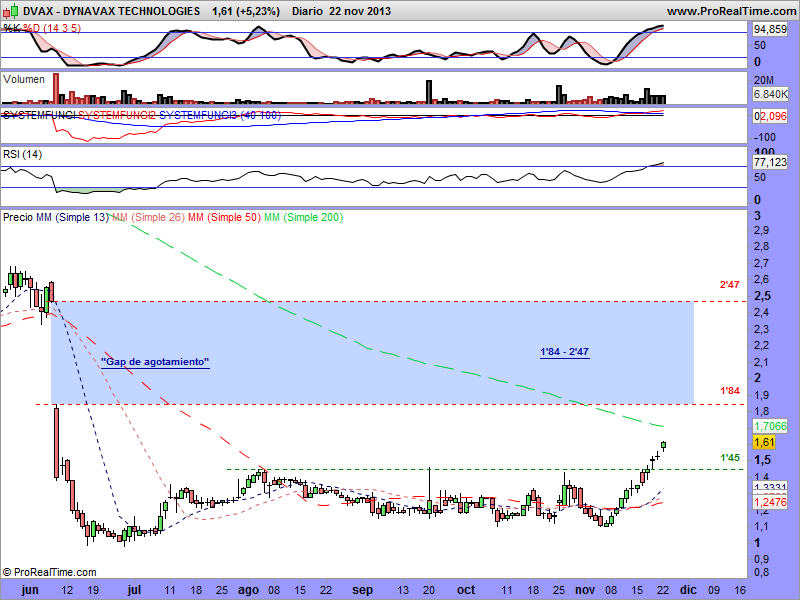Select the 2'47 resistance level label
The width and height of the screenshot is (800, 600).
click(x=730, y=285)
